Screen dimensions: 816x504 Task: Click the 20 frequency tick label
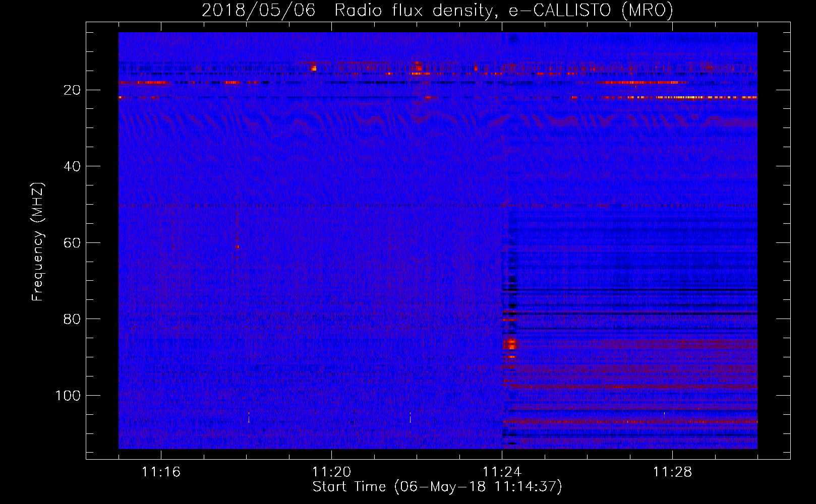pyautogui.click(x=72, y=90)
